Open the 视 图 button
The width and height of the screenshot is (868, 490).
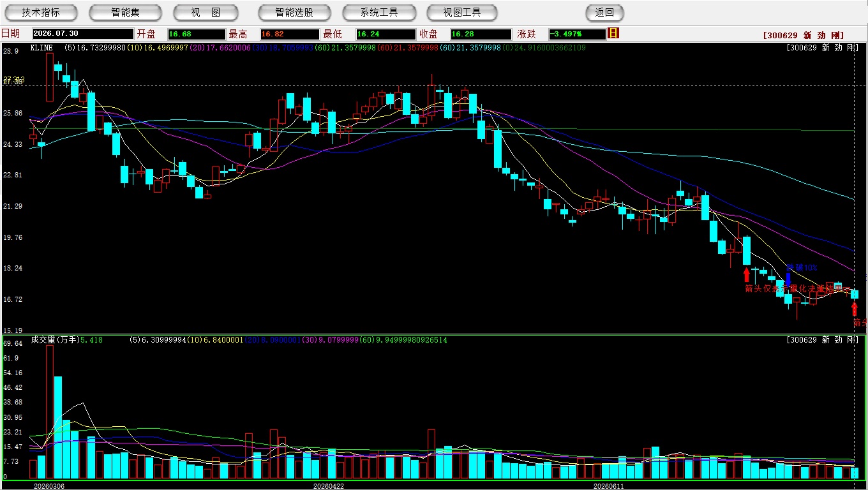coord(206,12)
